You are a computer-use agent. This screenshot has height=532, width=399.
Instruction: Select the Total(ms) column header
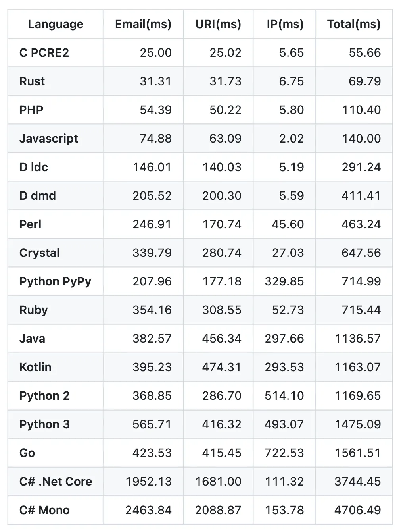point(353,24)
